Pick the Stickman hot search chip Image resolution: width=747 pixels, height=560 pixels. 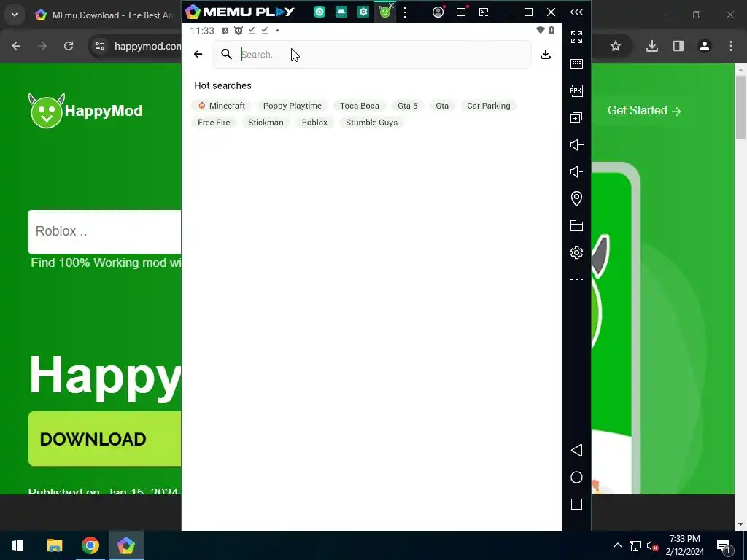[x=266, y=122]
